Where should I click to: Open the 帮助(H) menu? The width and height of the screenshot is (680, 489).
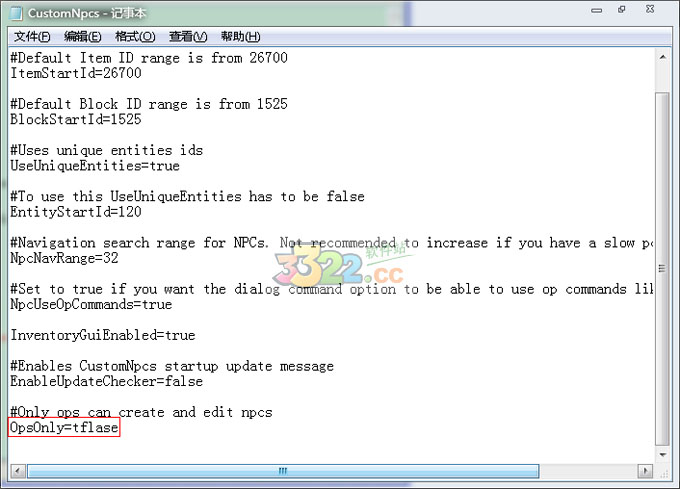[x=240, y=36]
